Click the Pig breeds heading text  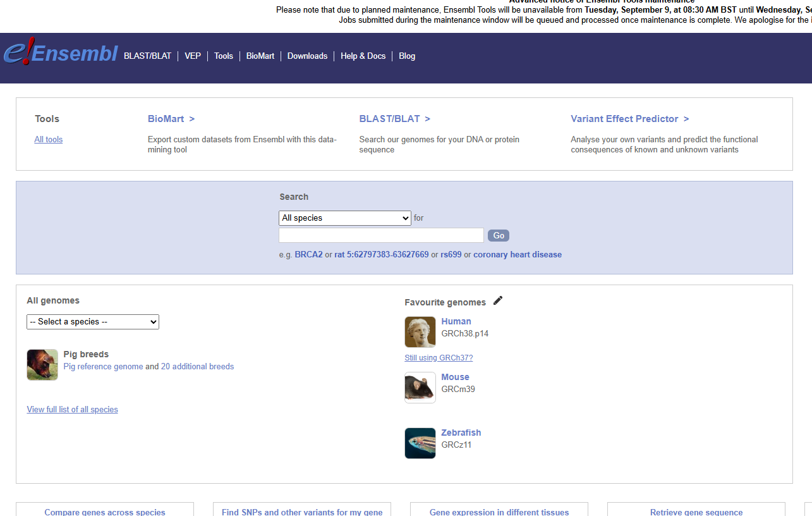[x=87, y=354]
